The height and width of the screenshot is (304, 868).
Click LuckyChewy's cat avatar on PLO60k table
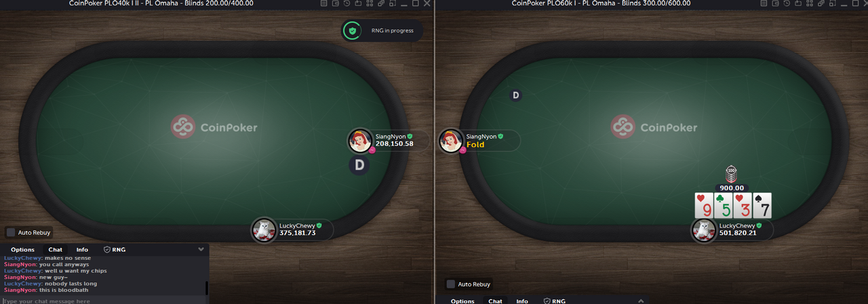coord(704,230)
